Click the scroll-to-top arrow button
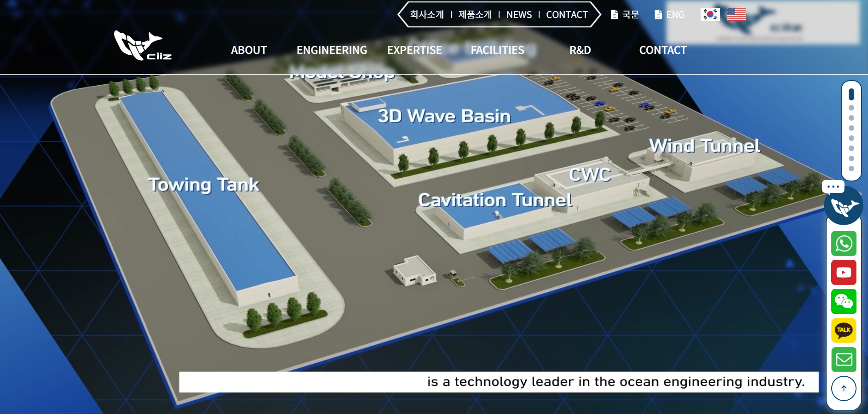 [x=844, y=388]
